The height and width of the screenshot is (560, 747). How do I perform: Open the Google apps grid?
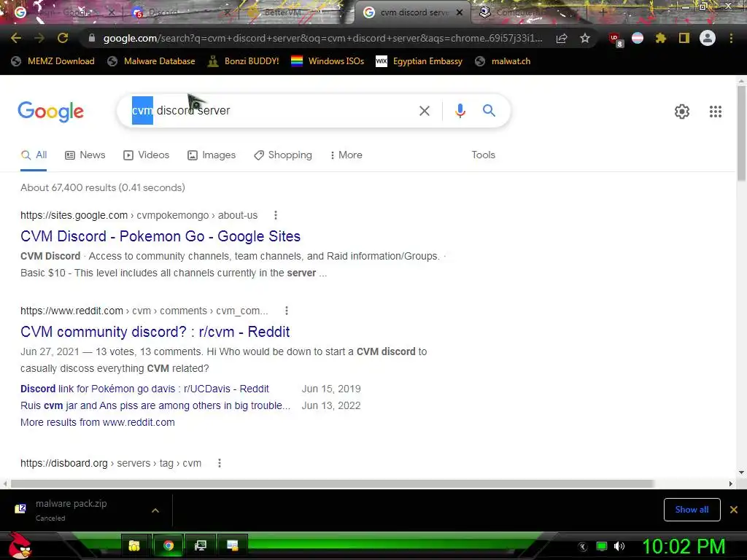coord(715,112)
